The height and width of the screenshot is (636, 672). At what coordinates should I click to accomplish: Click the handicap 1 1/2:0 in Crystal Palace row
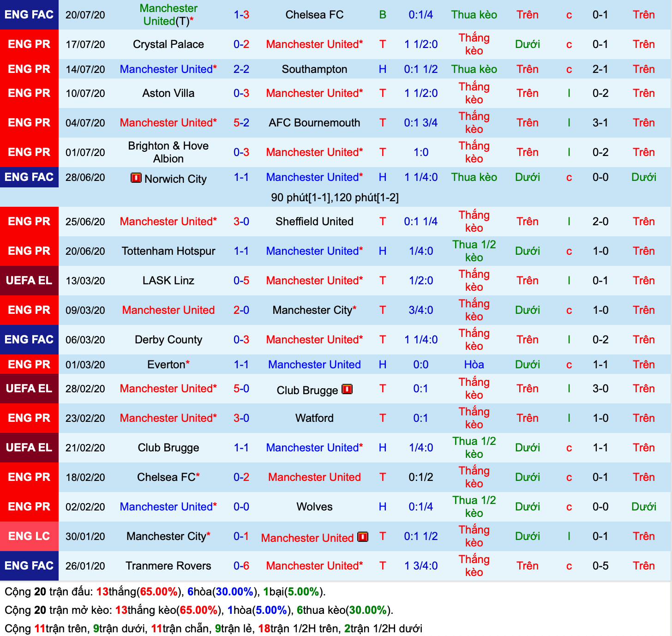point(421,44)
